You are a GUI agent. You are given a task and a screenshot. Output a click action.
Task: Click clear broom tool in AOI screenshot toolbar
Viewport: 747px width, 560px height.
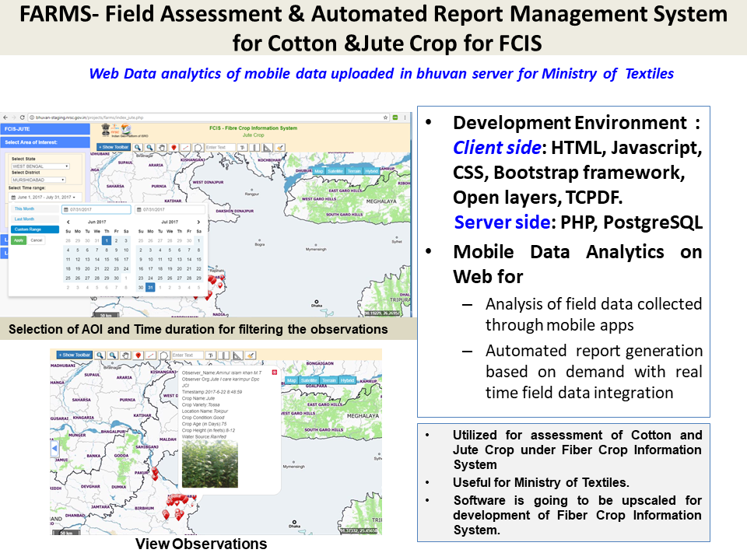pyautogui.click(x=279, y=148)
